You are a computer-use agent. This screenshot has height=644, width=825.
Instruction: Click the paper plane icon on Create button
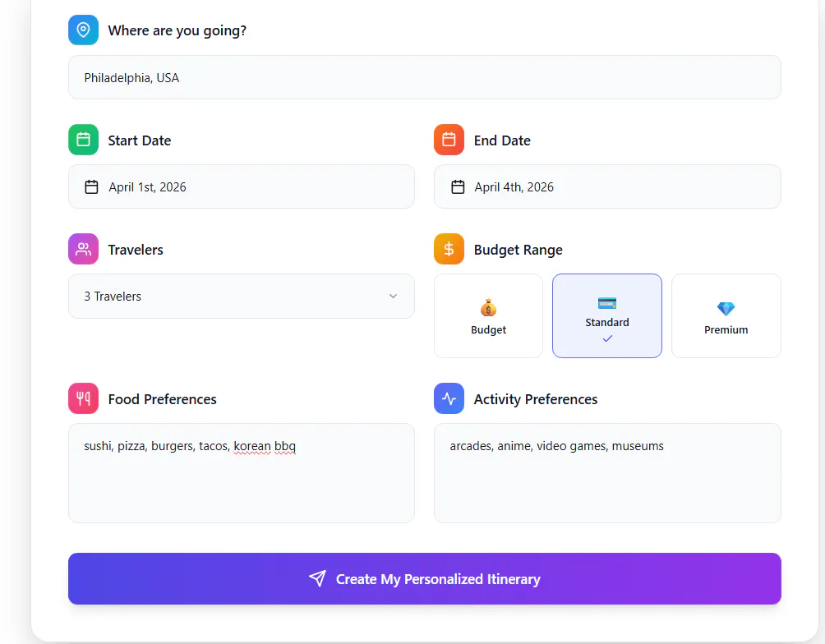(x=317, y=579)
